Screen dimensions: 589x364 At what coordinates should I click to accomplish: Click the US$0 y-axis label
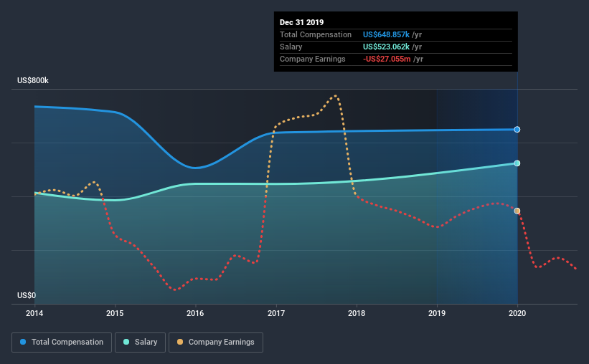27,295
